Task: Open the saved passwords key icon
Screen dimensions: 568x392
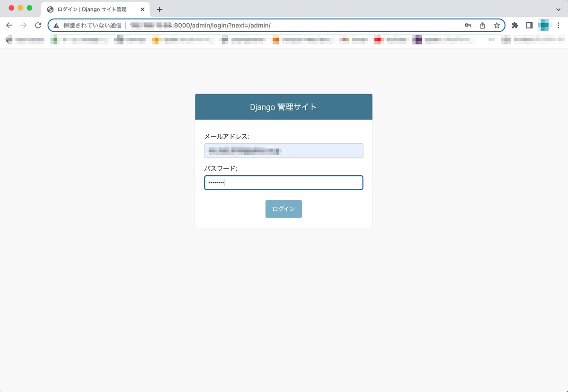Action: pyautogui.click(x=468, y=26)
